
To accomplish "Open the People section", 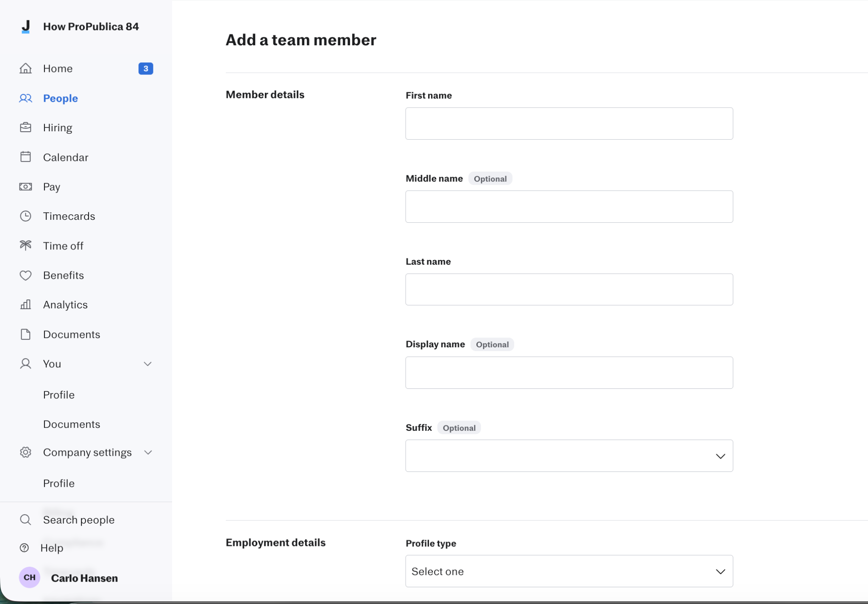I will tap(61, 98).
